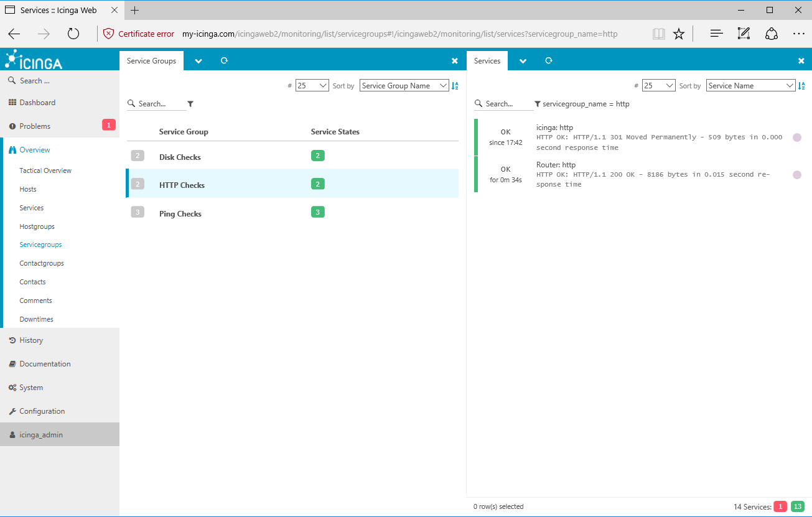Open the Downtimes page
This screenshot has height=517, width=812.
coord(36,319)
